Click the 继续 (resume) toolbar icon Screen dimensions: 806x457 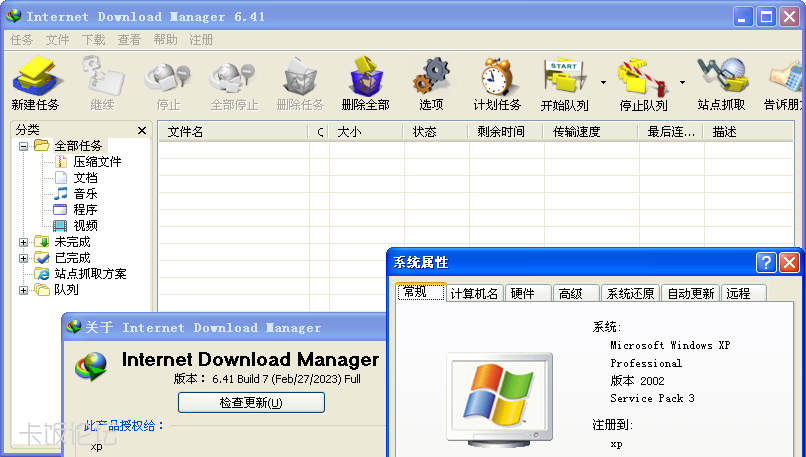pos(102,83)
